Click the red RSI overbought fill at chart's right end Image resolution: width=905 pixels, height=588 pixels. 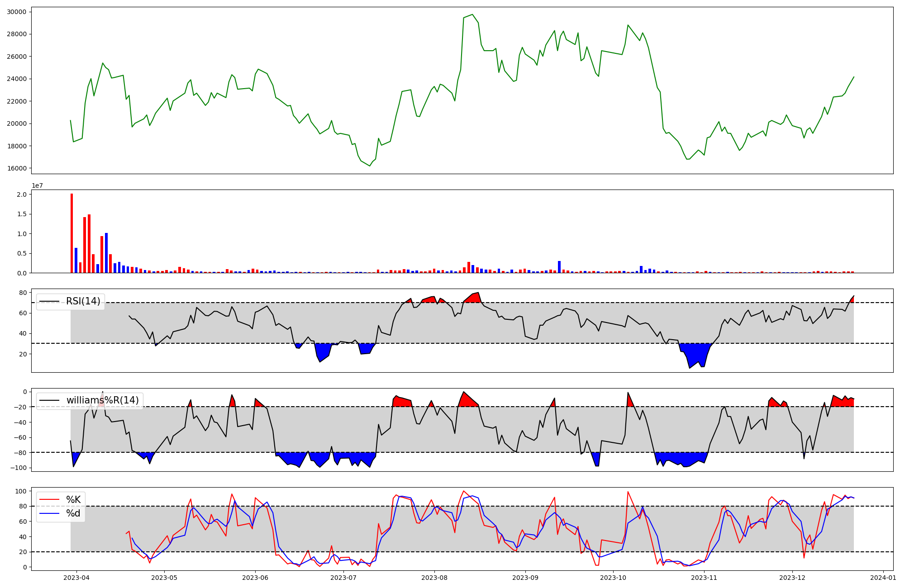852,300
